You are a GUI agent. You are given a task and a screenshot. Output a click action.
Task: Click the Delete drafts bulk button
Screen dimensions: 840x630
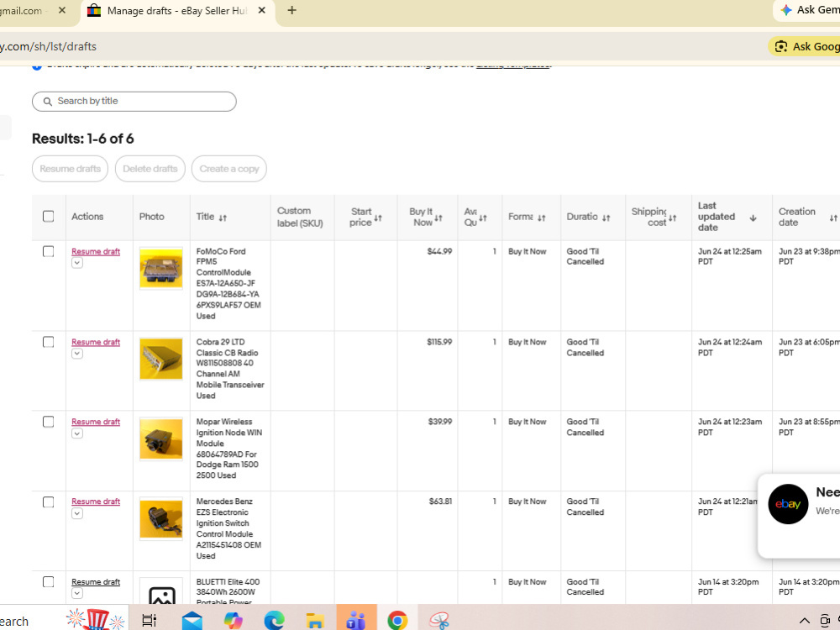coord(150,169)
